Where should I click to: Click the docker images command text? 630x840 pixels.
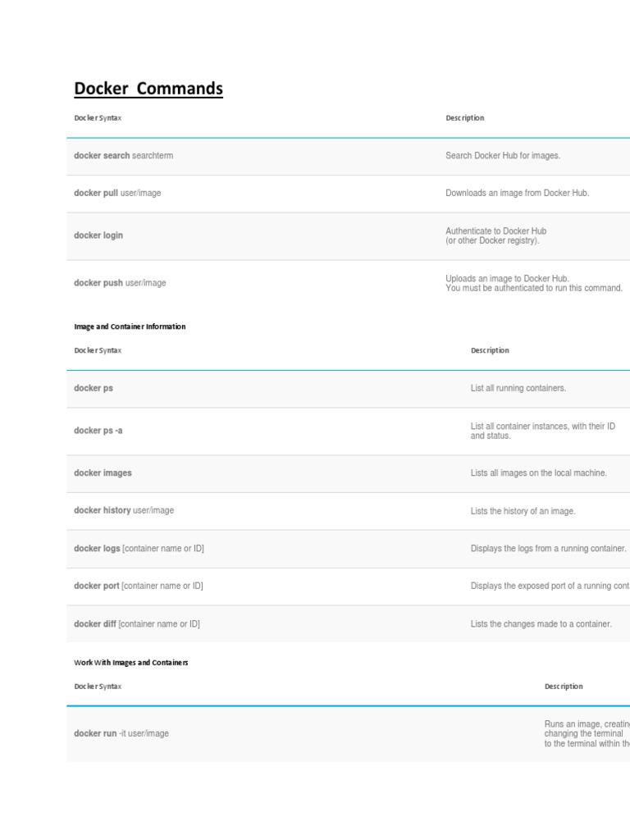tap(103, 472)
